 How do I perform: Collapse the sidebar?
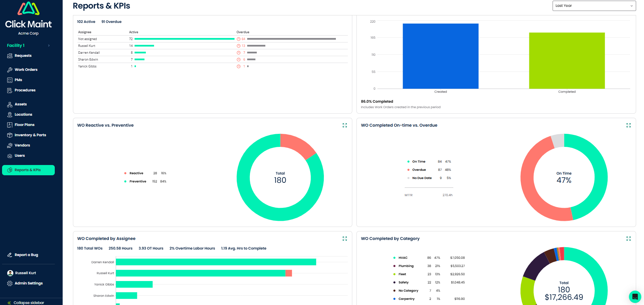[26, 303]
